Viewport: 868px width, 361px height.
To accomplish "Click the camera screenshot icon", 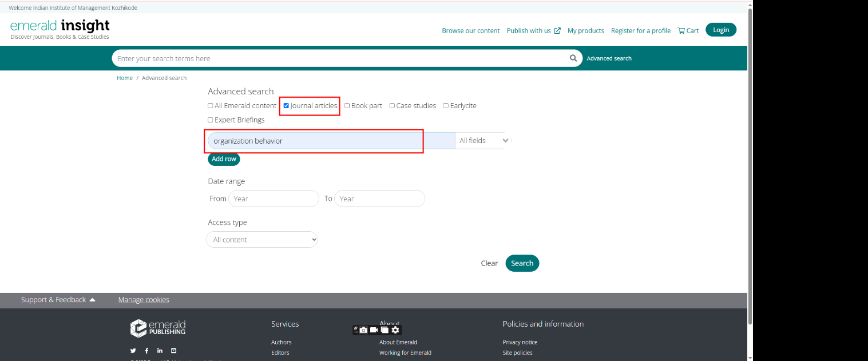I will point(363,330).
